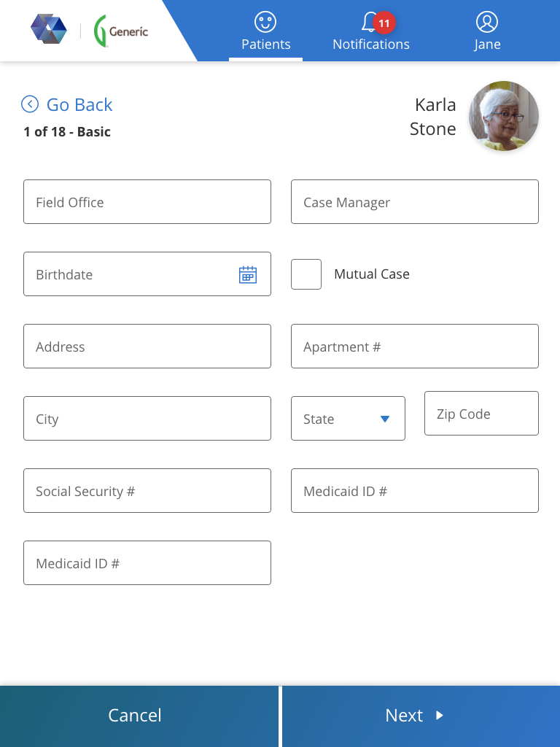Open the State dropdown
The height and width of the screenshot is (747, 560).
point(348,418)
